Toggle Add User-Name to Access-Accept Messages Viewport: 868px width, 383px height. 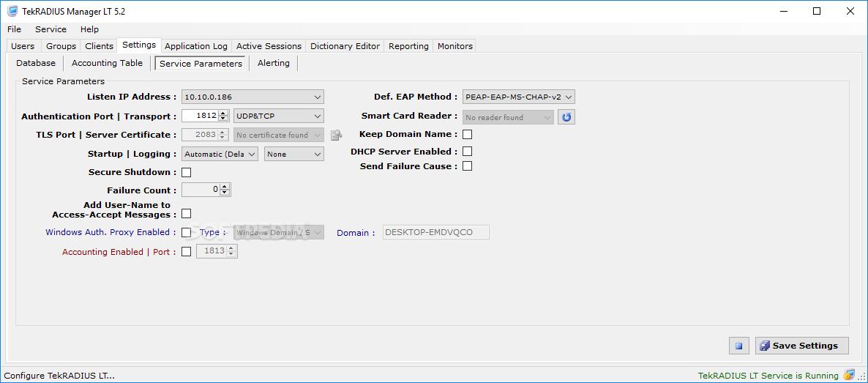coord(187,213)
